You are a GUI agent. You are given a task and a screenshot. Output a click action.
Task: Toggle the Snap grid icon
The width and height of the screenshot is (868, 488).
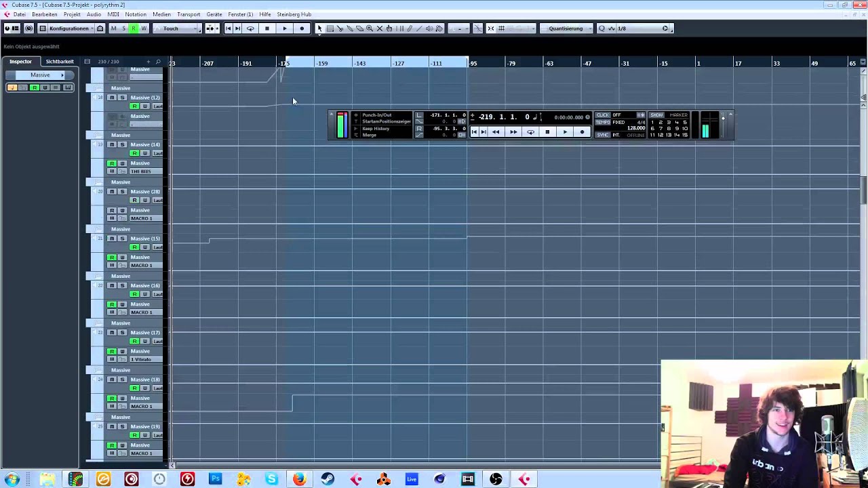click(x=501, y=28)
